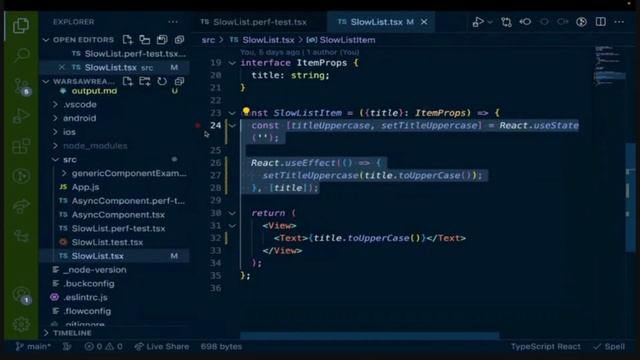The image size is (640, 360).
Task: Click the split editor icon
Action: 601,22
